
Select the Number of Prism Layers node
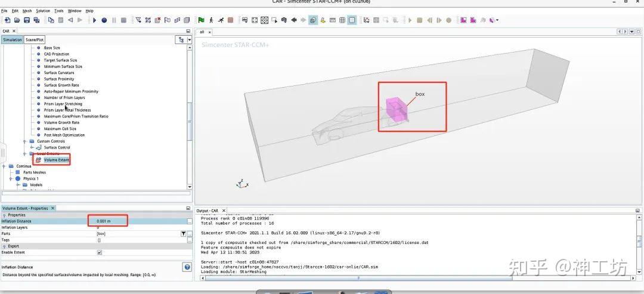(x=64, y=98)
